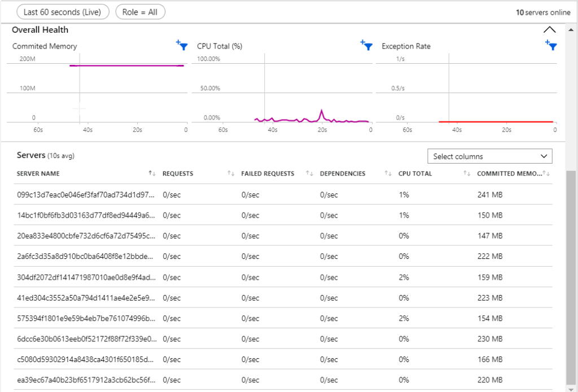Click filter icon on CPU Total chart
Viewport: 578px width, 392px height.
(x=366, y=46)
